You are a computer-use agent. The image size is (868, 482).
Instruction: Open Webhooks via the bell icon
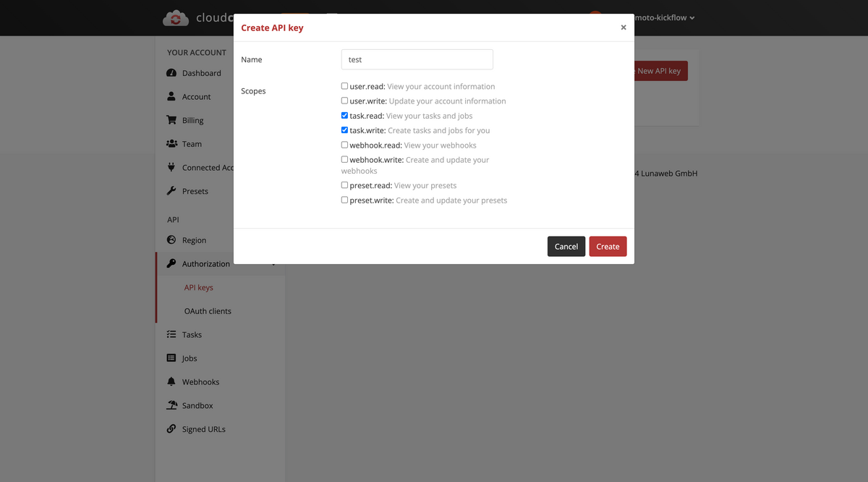pyautogui.click(x=171, y=381)
